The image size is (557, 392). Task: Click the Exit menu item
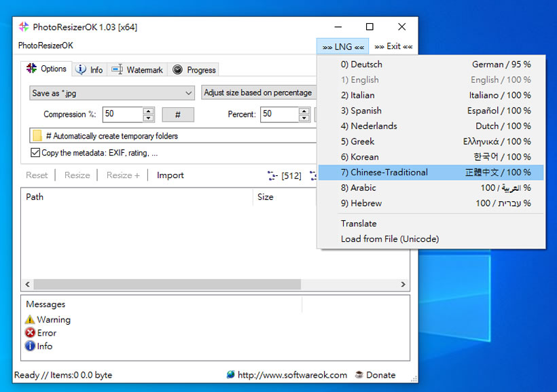(x=393, y=46)
